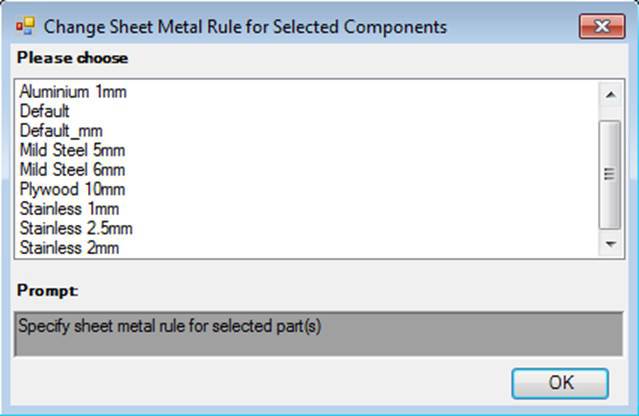Select the Stainless 2mm entry
Screen dimensions: 639x416
pos(69,248)
